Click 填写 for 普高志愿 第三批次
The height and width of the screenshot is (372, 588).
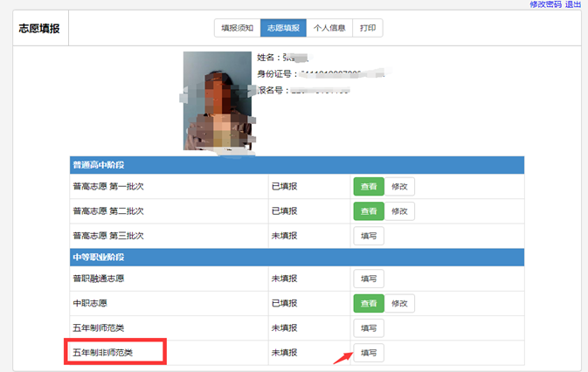(x=368, y=236)
